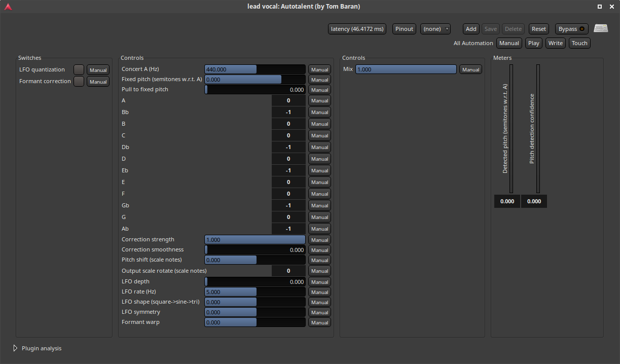Maximize the Autotalent plugin window

tap(600, 7)
